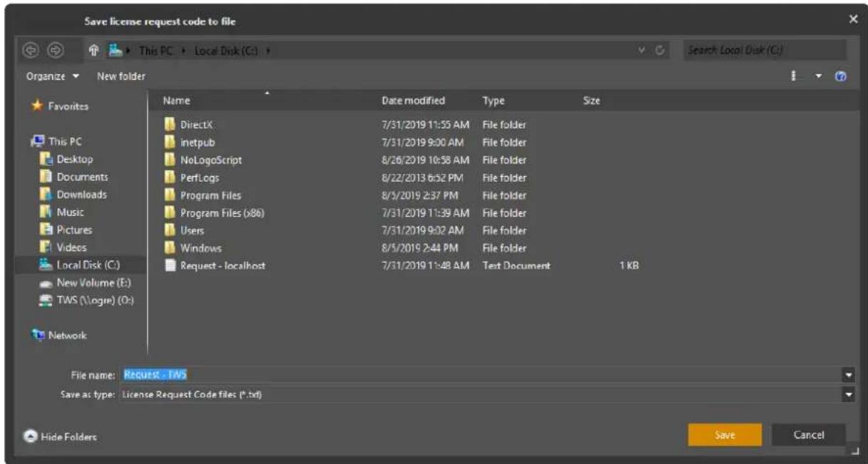Select the NoLogoScript folder icon
Screen dimensions: 868x464
170,160
